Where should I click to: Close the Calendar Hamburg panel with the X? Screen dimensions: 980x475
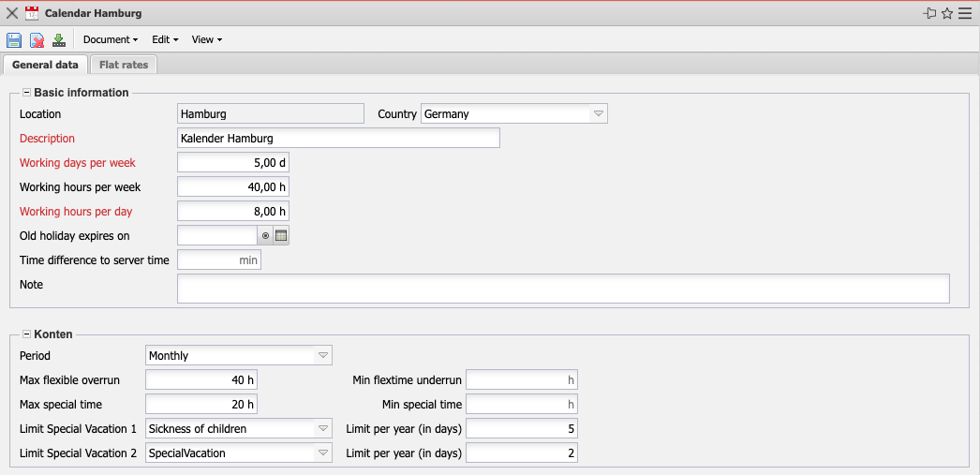click(x=12, y=13)
